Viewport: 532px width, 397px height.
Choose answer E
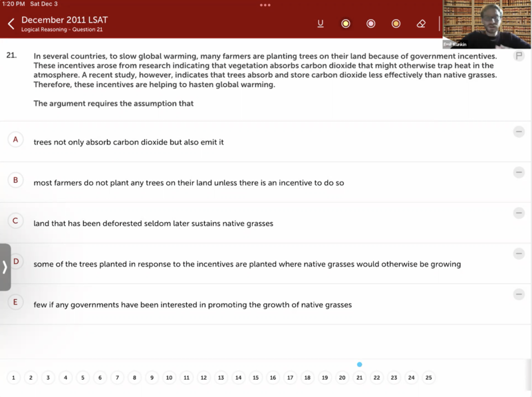[x=16, y=302]
